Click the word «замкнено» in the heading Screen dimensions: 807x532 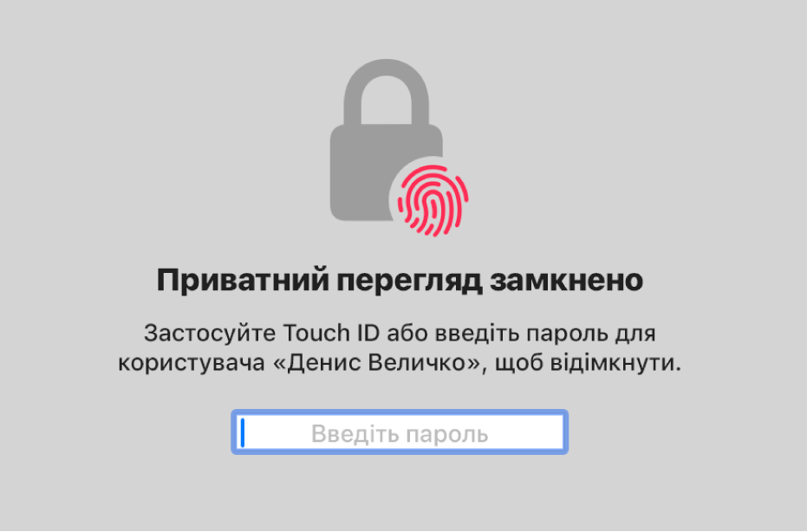pyautogui.click(x=566, y=281)
